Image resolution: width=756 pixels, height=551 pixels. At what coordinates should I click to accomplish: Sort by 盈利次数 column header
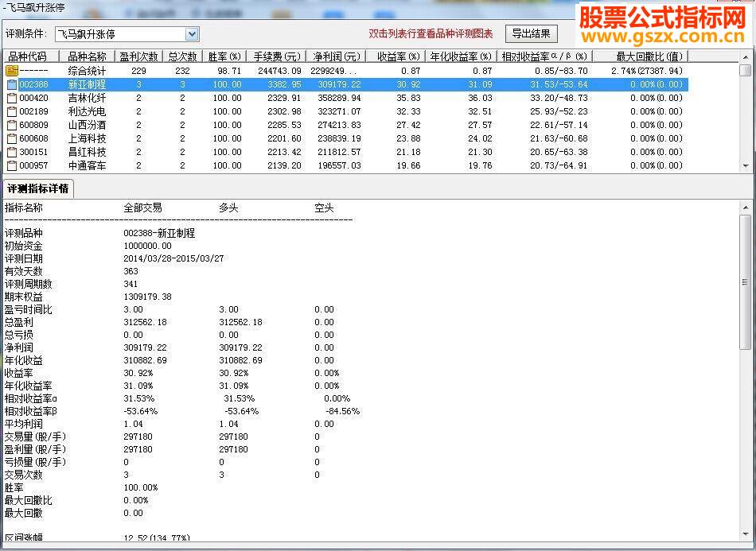(138, 56)
